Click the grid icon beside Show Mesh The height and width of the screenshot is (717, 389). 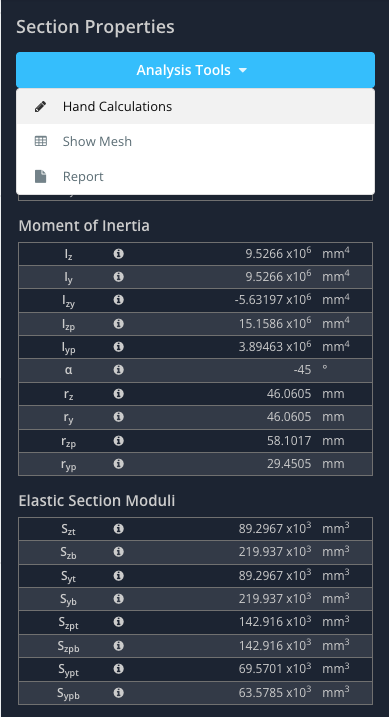(x=41, y=141)
